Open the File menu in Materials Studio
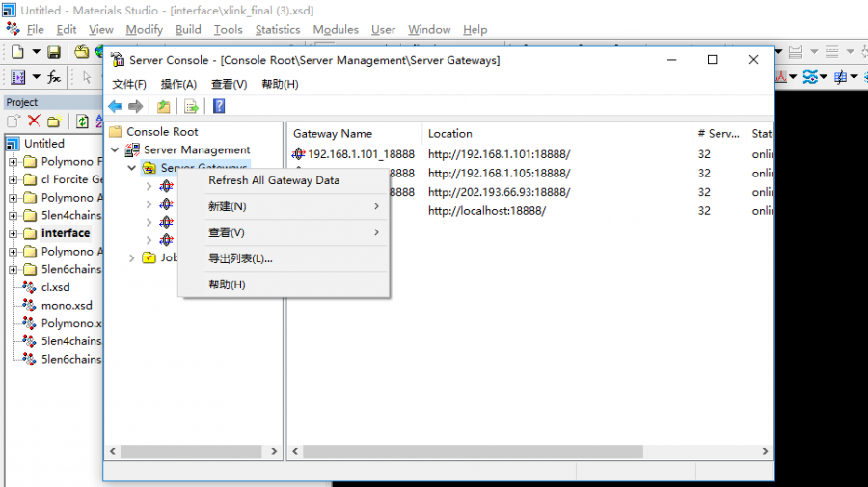868x487 pixels. [x=35, y=29]
